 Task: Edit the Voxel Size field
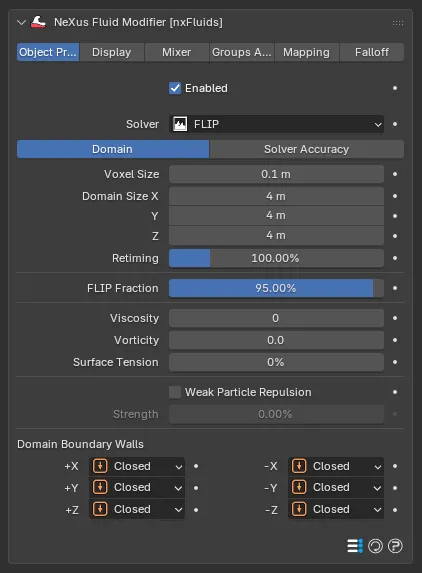pyautogui.click(x=276, y=174)
